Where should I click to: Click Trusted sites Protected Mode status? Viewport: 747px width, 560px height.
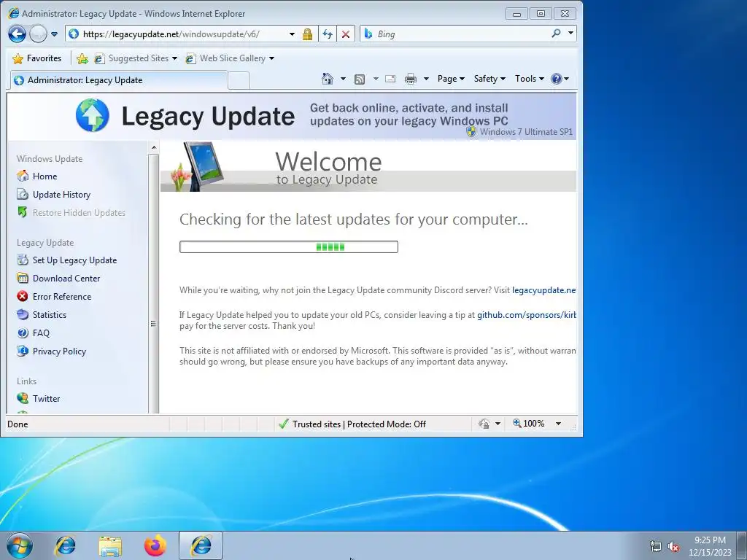tap(352, 424)
